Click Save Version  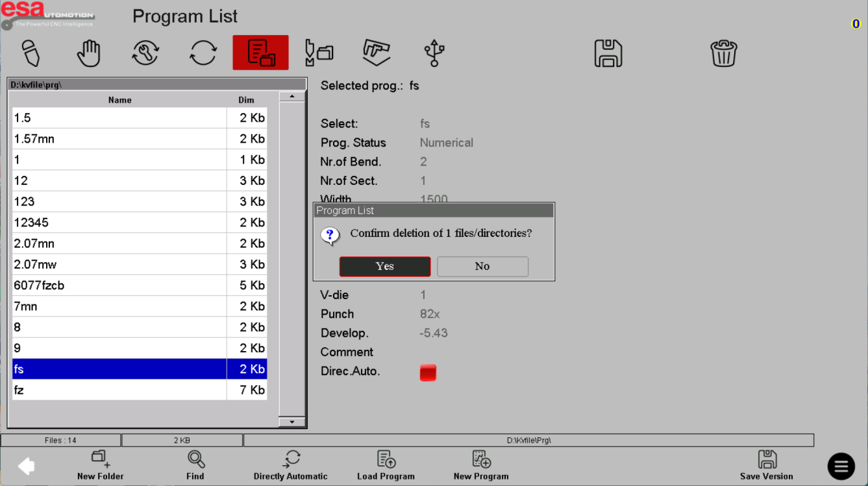[767, 466]
